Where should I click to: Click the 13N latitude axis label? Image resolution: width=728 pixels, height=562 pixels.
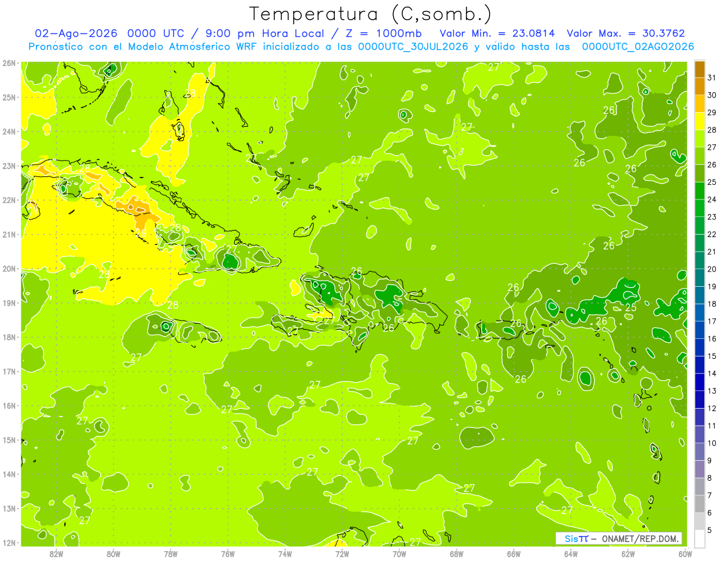[8, 508]
